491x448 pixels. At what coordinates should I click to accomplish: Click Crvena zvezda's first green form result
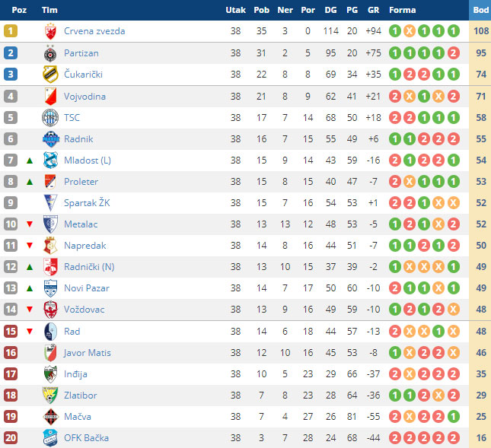tap(395, 31)
